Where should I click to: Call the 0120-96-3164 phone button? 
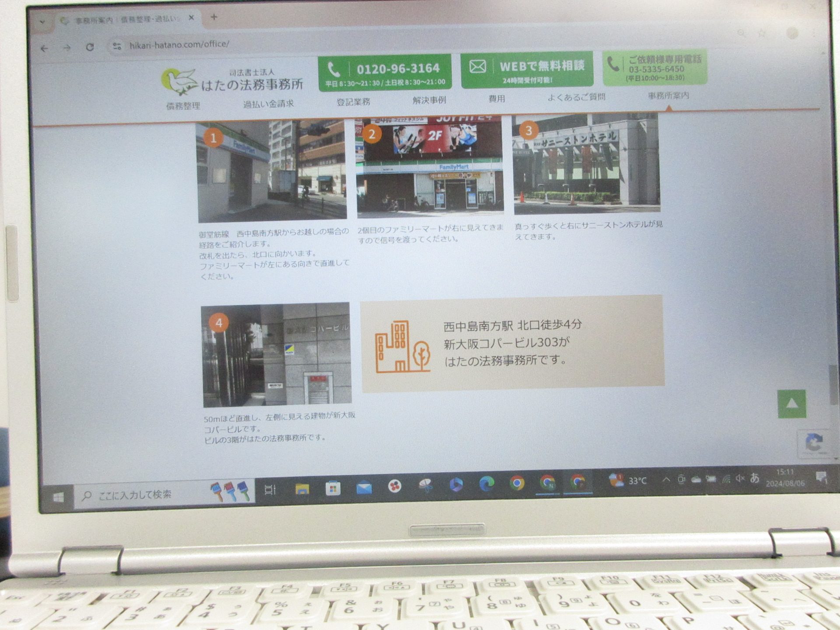point(385,73)
